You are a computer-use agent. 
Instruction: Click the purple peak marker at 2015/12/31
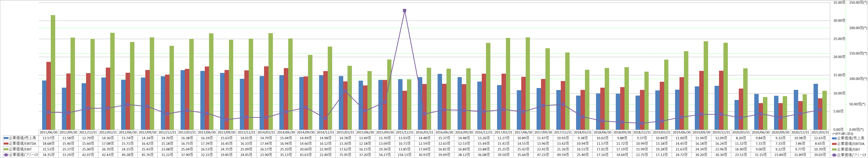[404, 10]
